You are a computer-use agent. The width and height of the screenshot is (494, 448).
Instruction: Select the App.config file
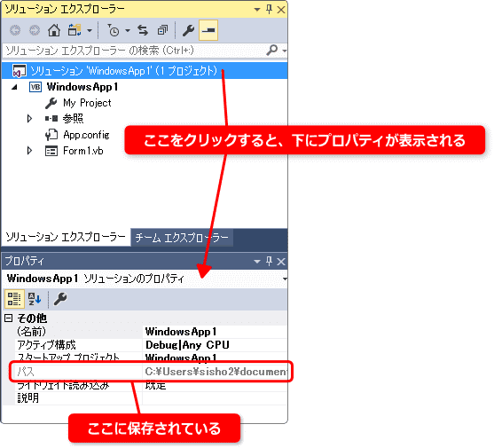(x=86, y=135)
